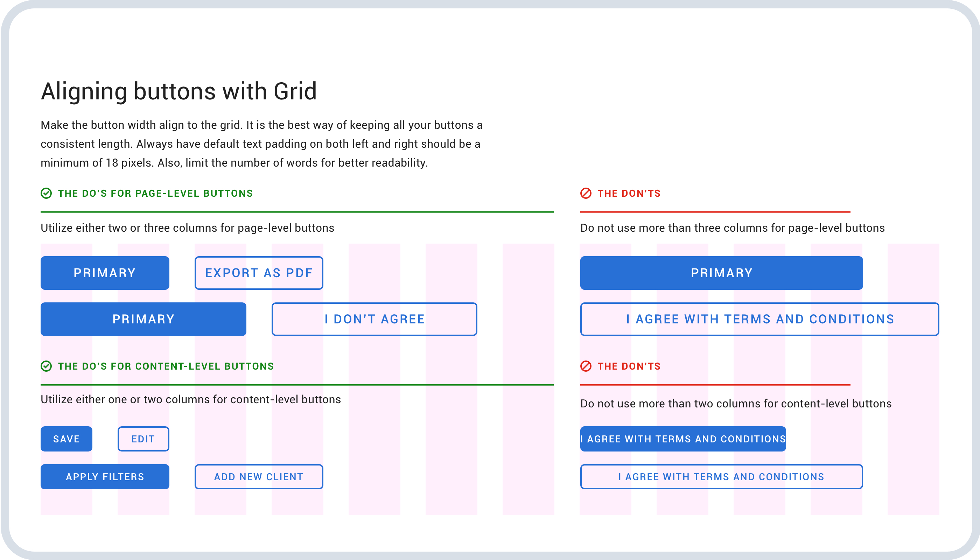Click the upper THE DON'TS heading text
980x560 pixels.
coord(629,194)
